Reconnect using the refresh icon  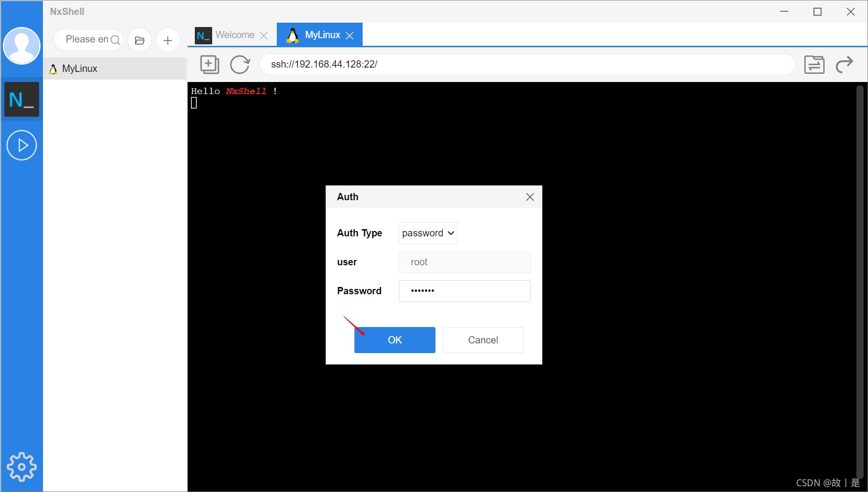(x=240, y=64)
